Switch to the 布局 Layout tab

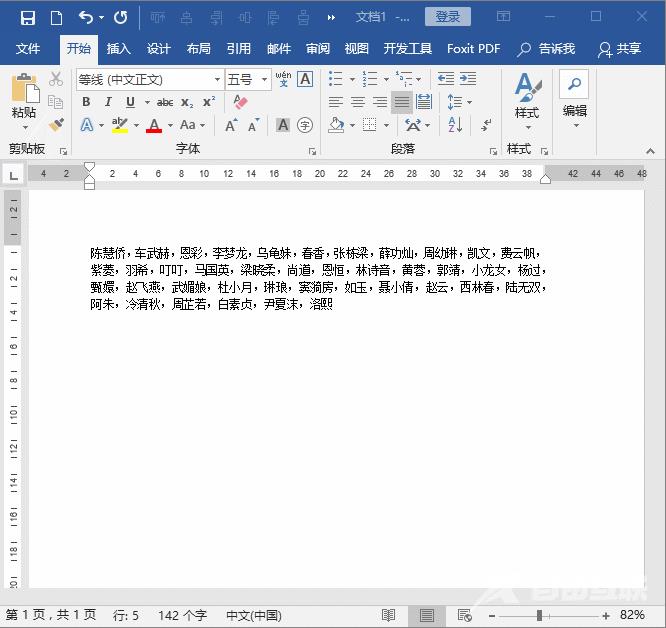pyautogui.click(x=198, y=48)
